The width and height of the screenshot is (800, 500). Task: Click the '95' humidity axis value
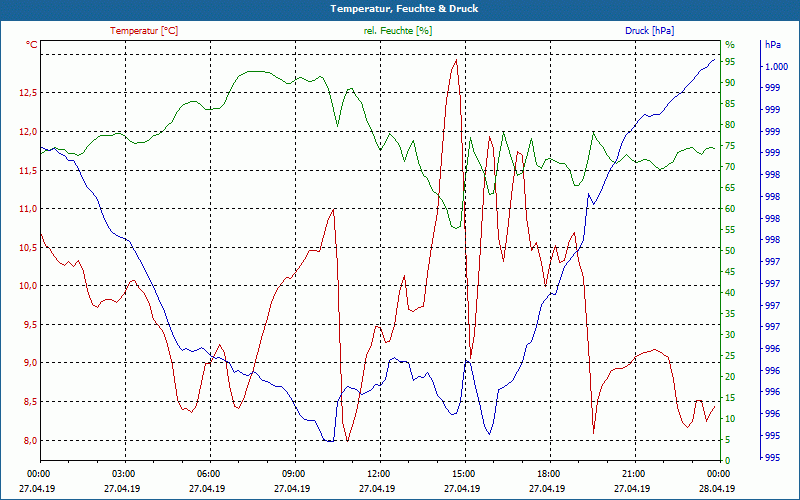730,62
